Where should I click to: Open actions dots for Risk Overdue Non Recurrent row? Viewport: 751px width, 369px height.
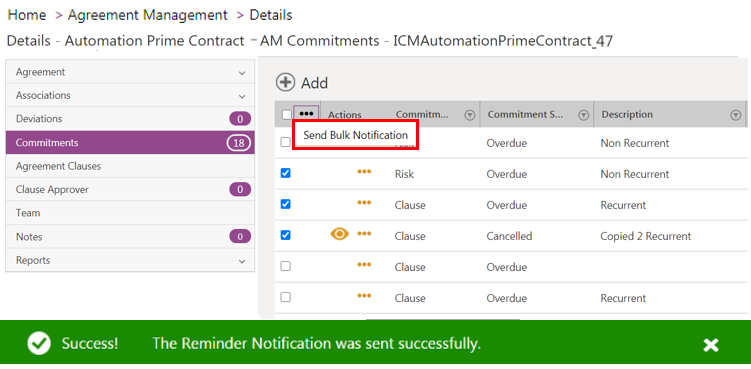(364, 172)
